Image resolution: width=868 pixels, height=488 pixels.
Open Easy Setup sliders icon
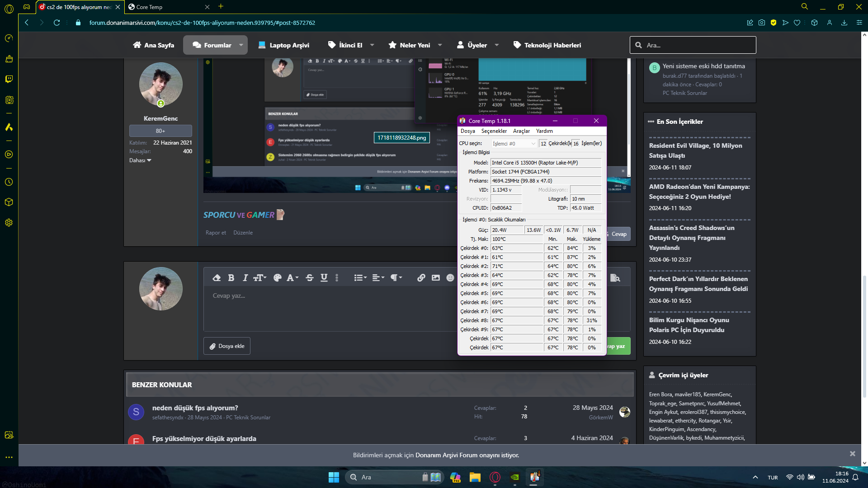coord(859,23)
